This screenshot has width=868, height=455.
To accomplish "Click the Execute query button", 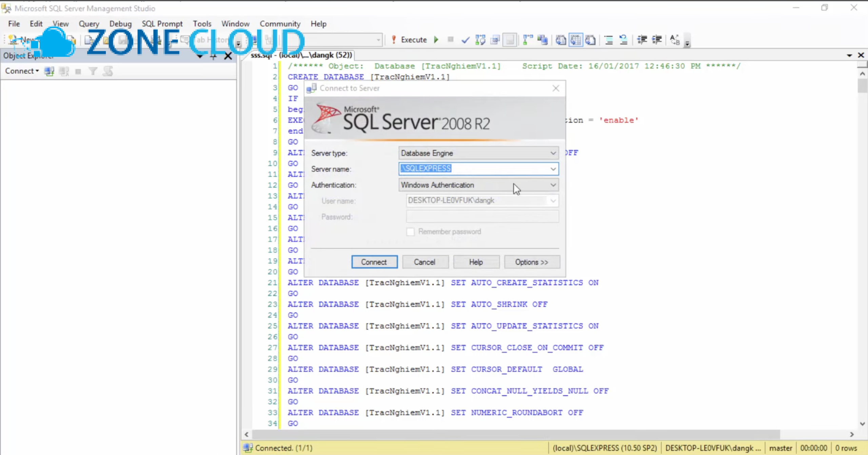I will click(409, 40).
